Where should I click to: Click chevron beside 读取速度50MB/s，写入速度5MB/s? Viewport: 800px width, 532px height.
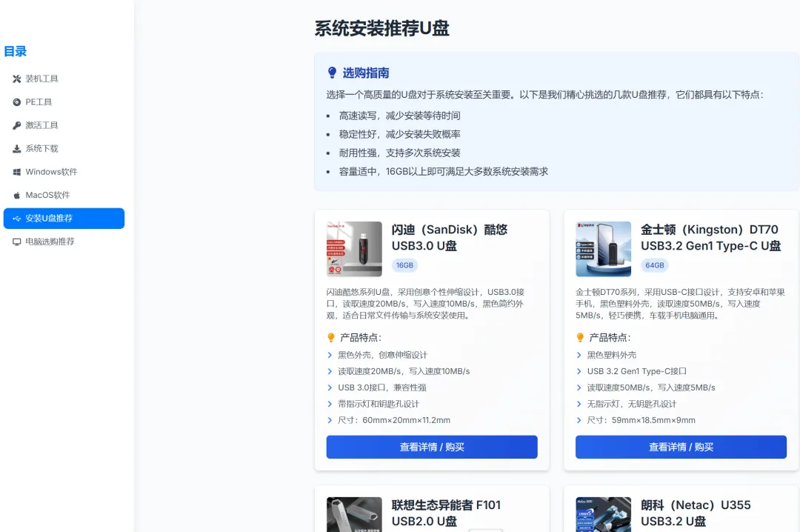point(579,388)
